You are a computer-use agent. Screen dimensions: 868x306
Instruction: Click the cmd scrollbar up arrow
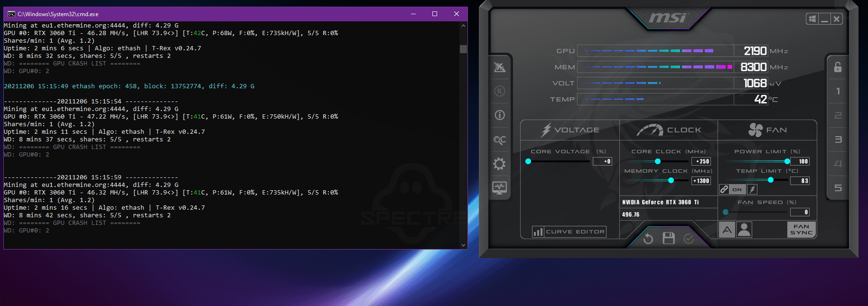click(x=463, y=26)
